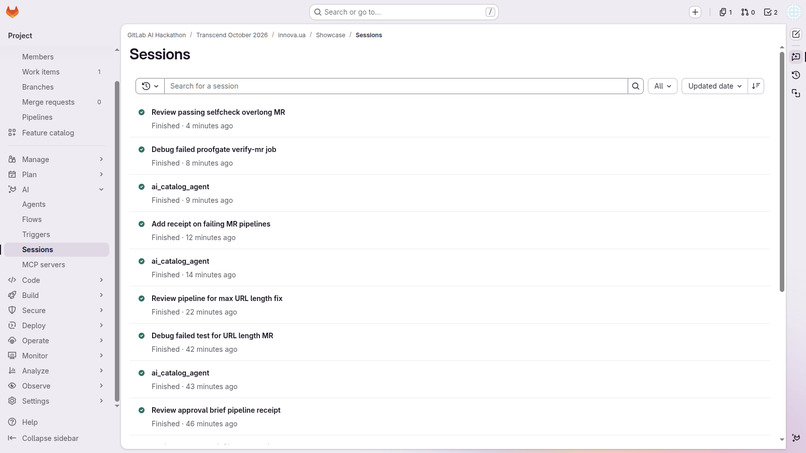Viewport: 806px width, 453px height.
Task: Click the Feature catalog sidebar icon
Action: tap(12, 133)
